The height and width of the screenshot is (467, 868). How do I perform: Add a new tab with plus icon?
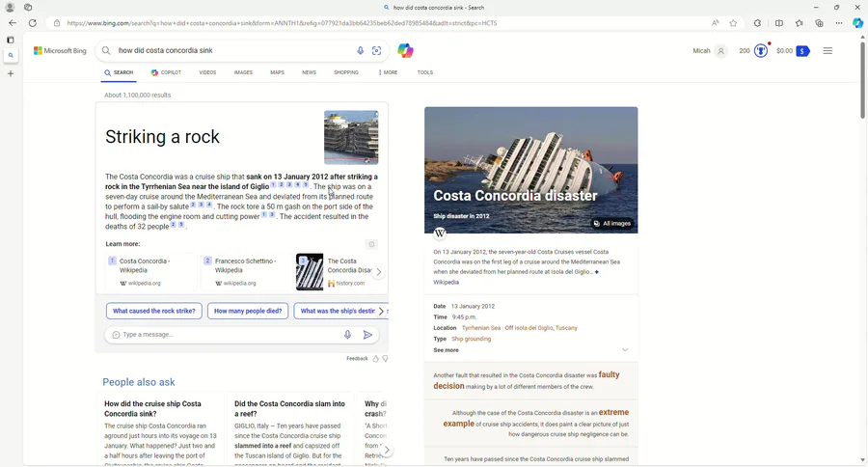pos(10,73)
